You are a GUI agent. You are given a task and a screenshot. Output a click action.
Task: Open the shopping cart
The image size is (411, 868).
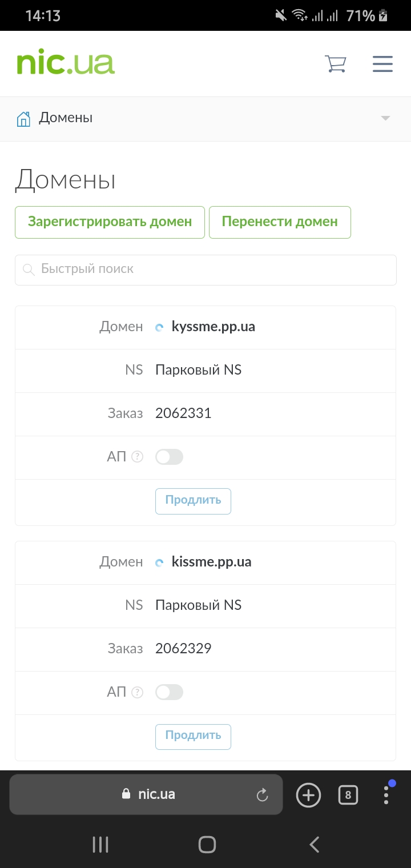336,63
